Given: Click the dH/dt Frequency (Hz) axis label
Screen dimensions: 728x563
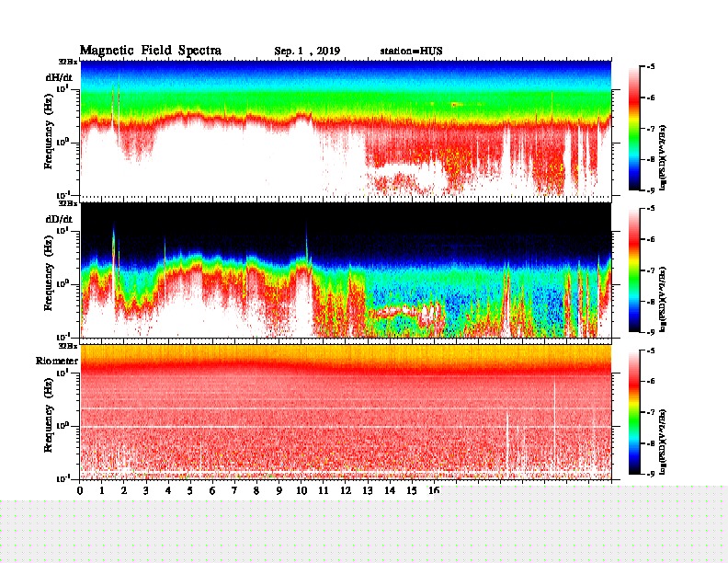Looking at the screenshot, I should click(x=49, y=132).
